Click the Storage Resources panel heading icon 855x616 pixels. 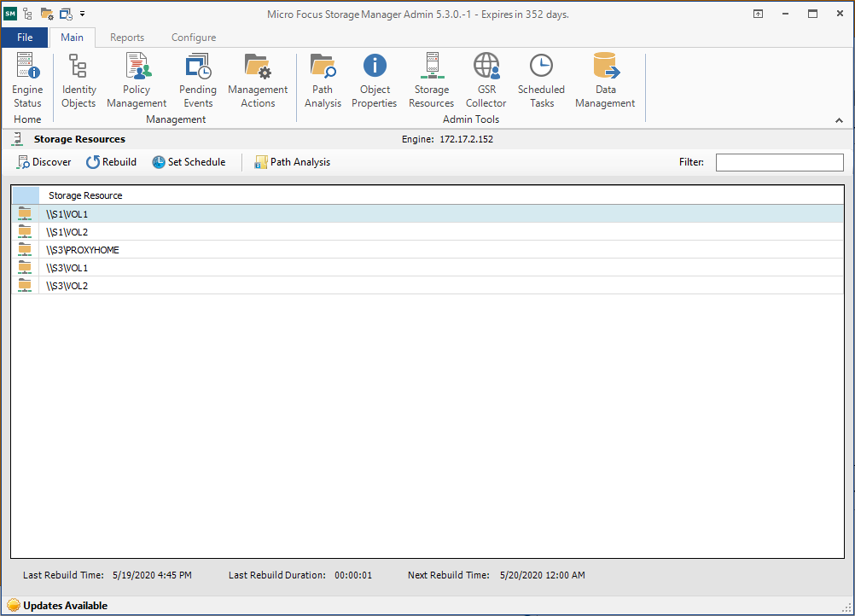click(17, 140)
